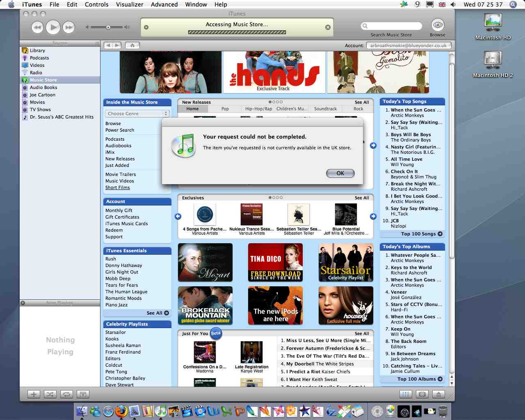Click the Next track fast-forward button

[69, 27]
